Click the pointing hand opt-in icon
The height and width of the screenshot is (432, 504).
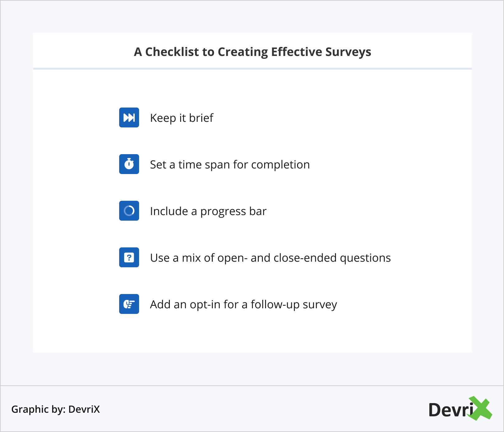click(129, 304)
